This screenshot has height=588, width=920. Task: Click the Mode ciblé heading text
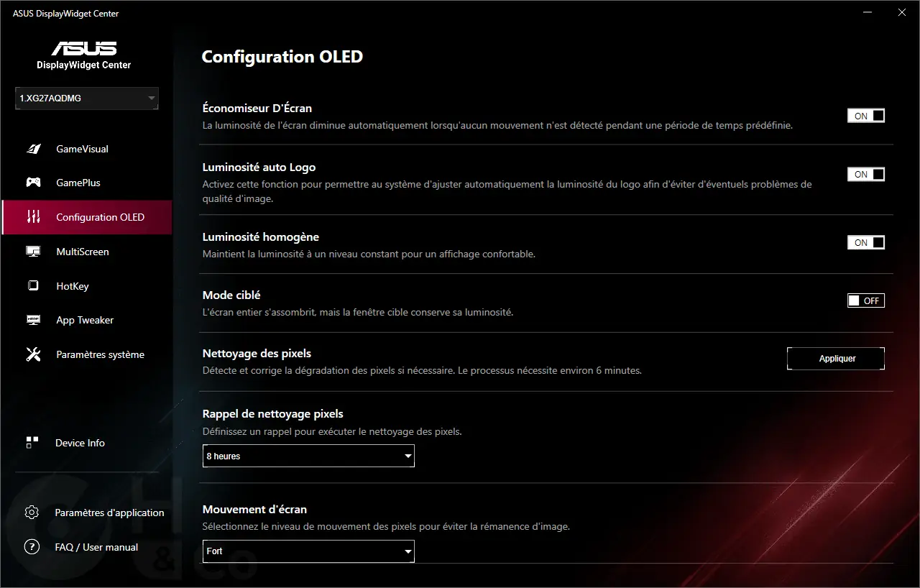click(231, 295)
